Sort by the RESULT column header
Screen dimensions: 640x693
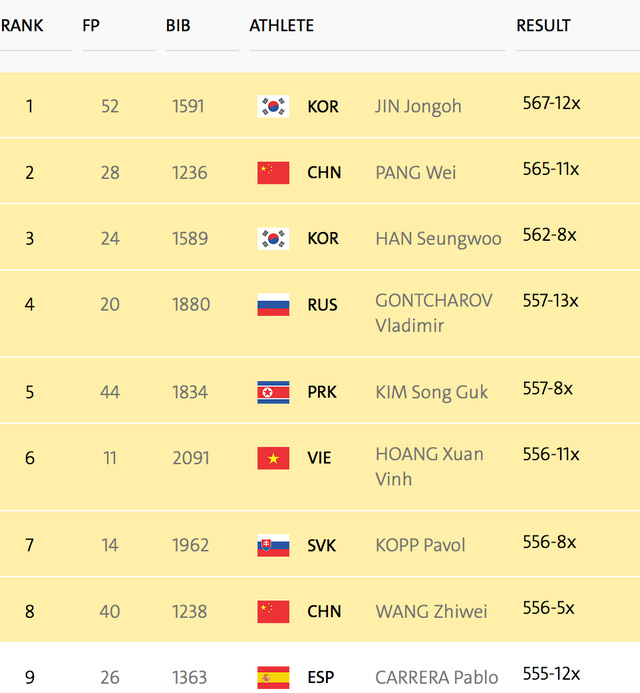(543, 26)
